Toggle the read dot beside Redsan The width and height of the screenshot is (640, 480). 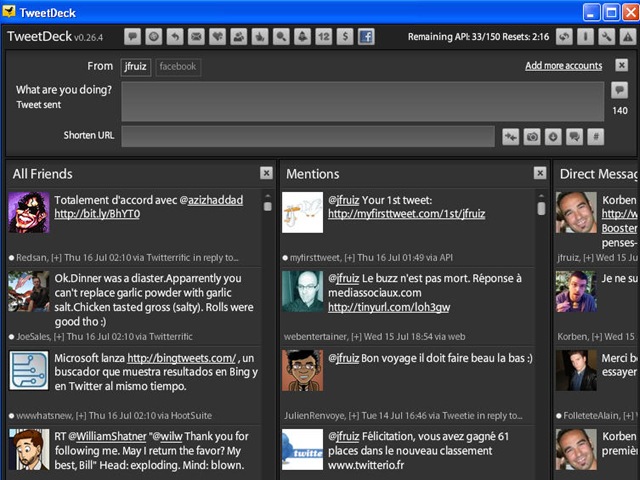click(11, 258)
